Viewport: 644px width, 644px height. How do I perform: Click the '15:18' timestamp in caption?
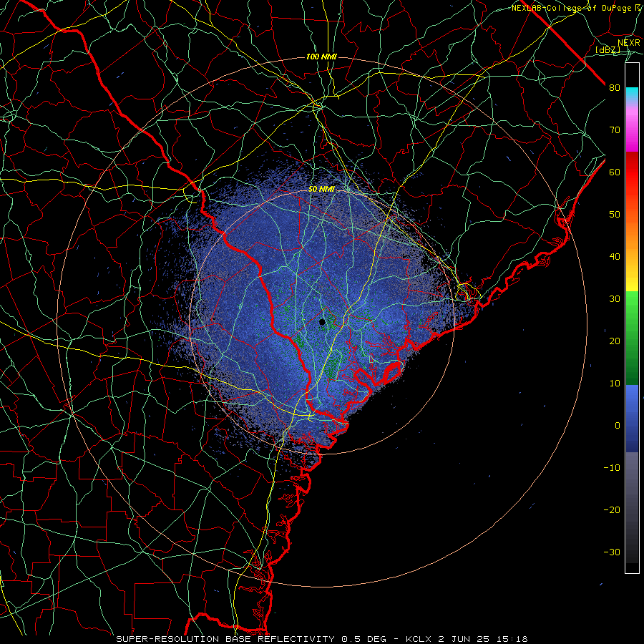click(x=513, y=639)
